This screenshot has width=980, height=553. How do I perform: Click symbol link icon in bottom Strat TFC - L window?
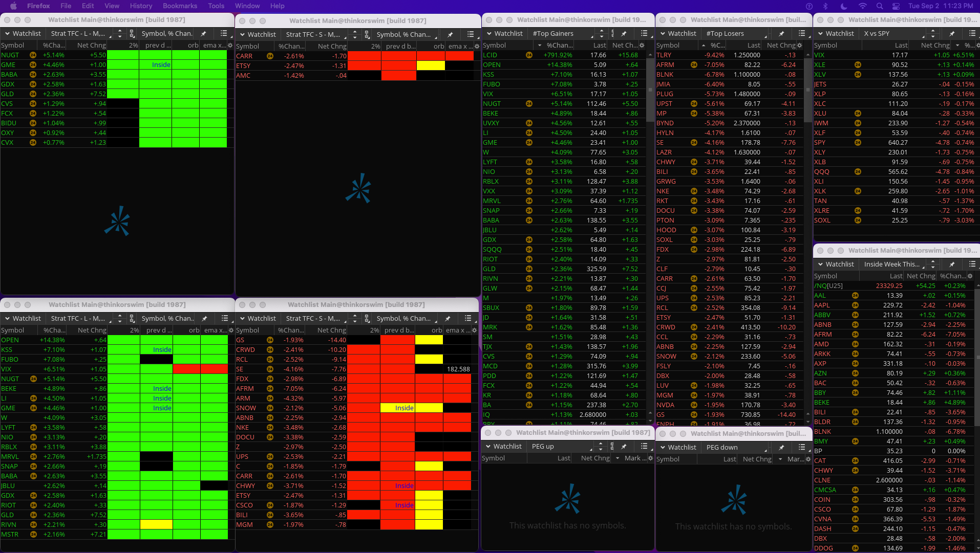(x=132, y=318)
